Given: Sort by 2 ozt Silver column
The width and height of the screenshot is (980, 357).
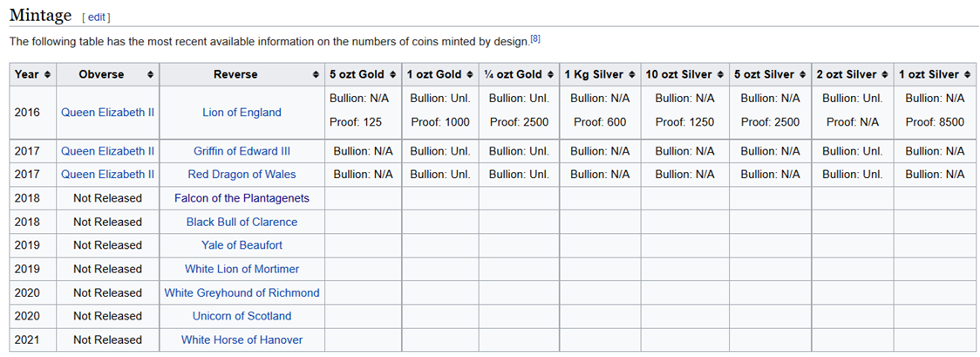Looking at the screenshot, I should [884, 75].
